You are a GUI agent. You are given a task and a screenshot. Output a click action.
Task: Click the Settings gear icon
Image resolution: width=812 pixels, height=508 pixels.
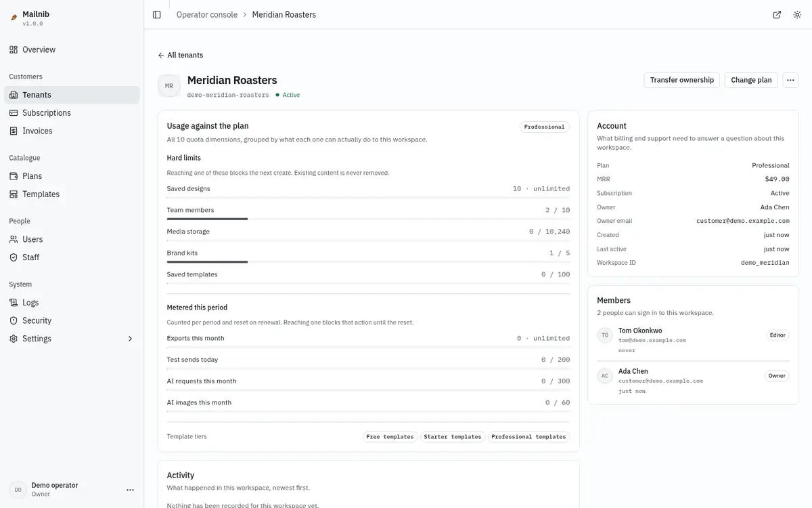tap(14, 339)
